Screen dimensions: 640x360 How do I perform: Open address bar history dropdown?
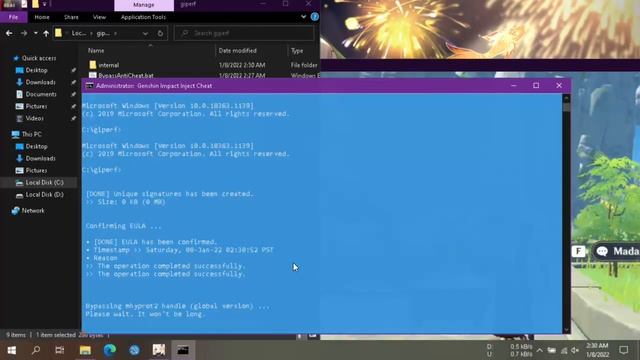(x=145, y=33)
